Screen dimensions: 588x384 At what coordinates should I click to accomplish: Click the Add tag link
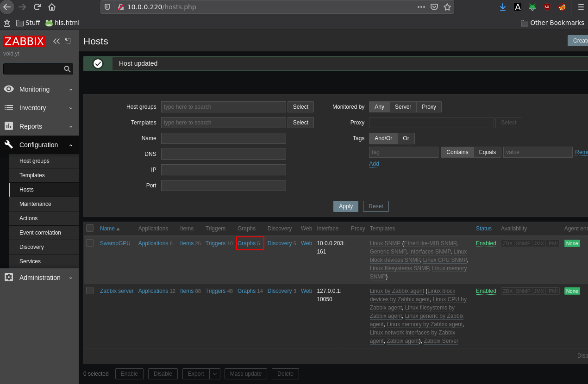click(x=374, y=164)
